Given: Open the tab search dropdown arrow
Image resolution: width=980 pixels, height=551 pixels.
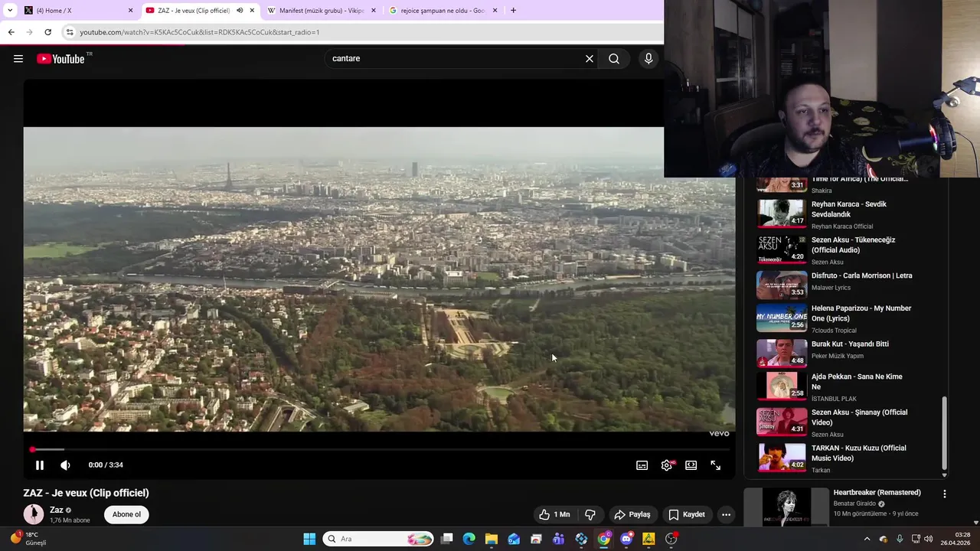Looking at the screenshot, I should (10, 11).
